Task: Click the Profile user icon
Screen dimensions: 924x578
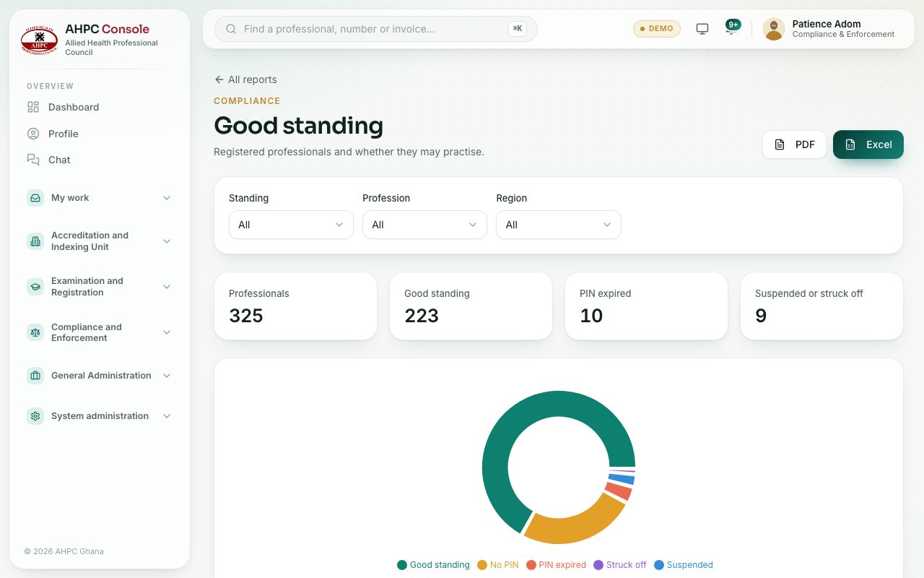Action: (x=33, y=134)
